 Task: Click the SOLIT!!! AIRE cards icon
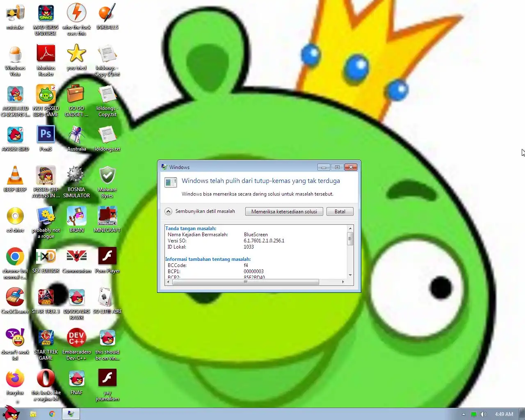click(107, 301)
